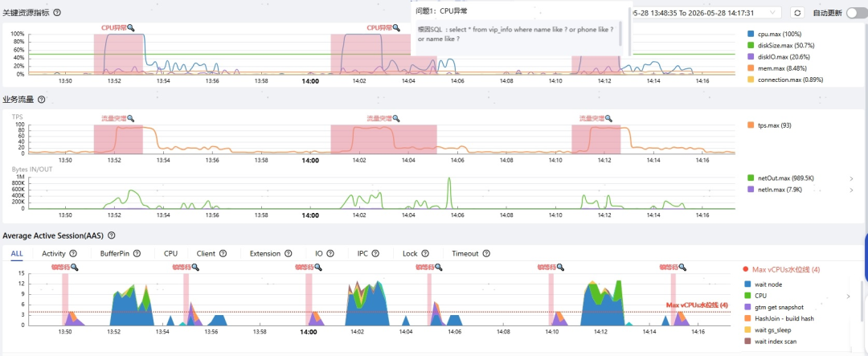Open the IO wait tab
Viewport: 868px width, 356px height.
[319, 254]
